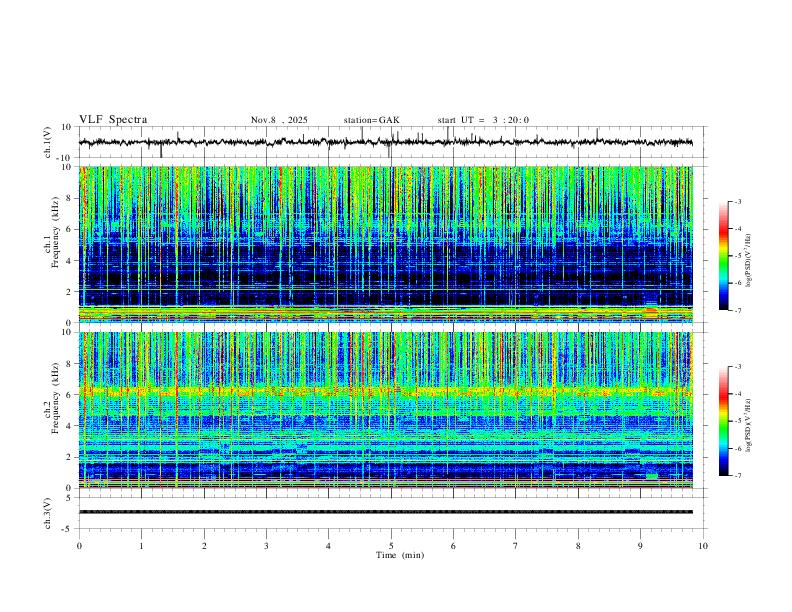
Task: Click tick "1" on the Time axis
Action: tap(141, 546)
